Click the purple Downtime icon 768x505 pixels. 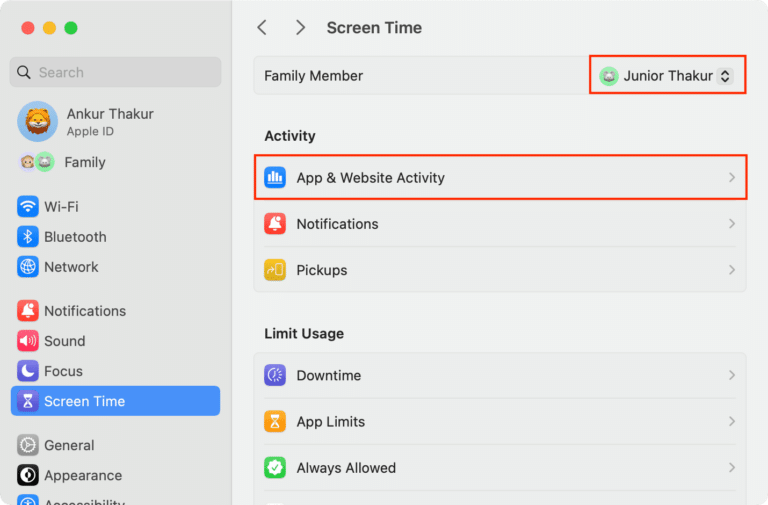(x=275, y=375)
